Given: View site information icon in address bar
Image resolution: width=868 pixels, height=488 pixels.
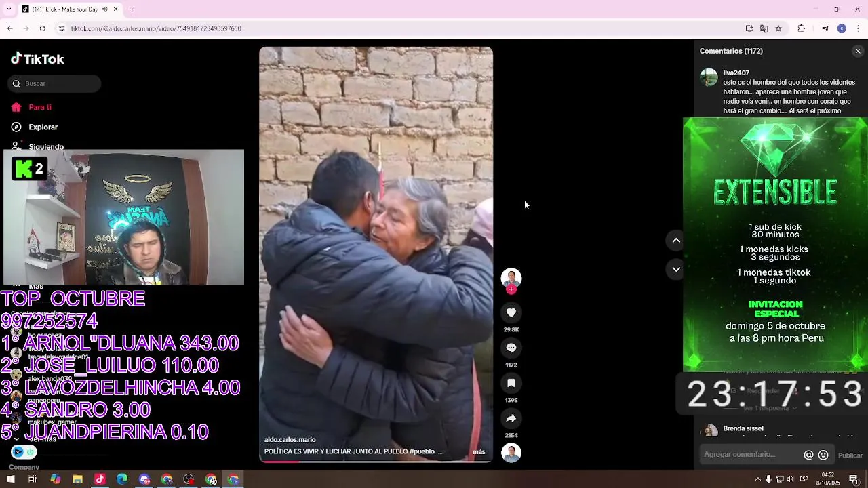Looking at the screenshot, I should 61,28.
